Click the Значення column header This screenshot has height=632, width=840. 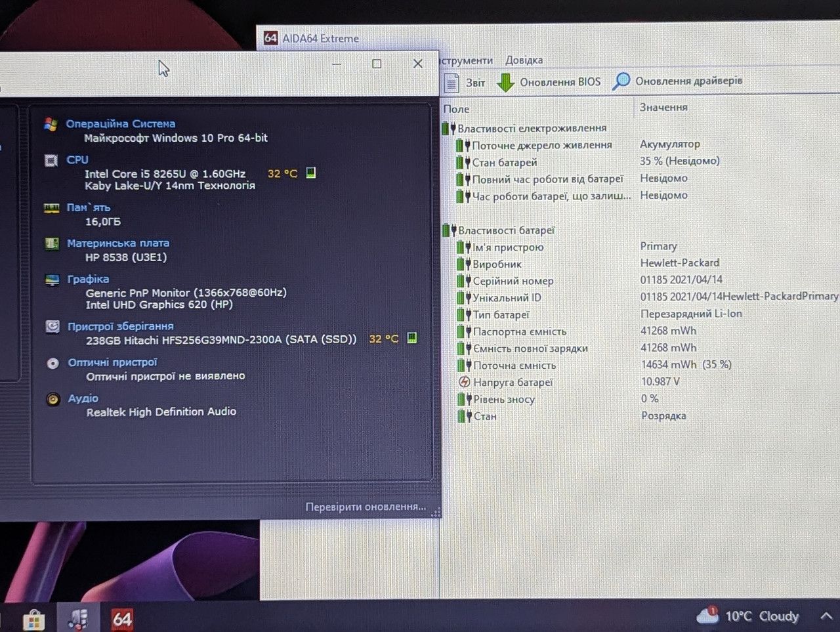point(663,107)
